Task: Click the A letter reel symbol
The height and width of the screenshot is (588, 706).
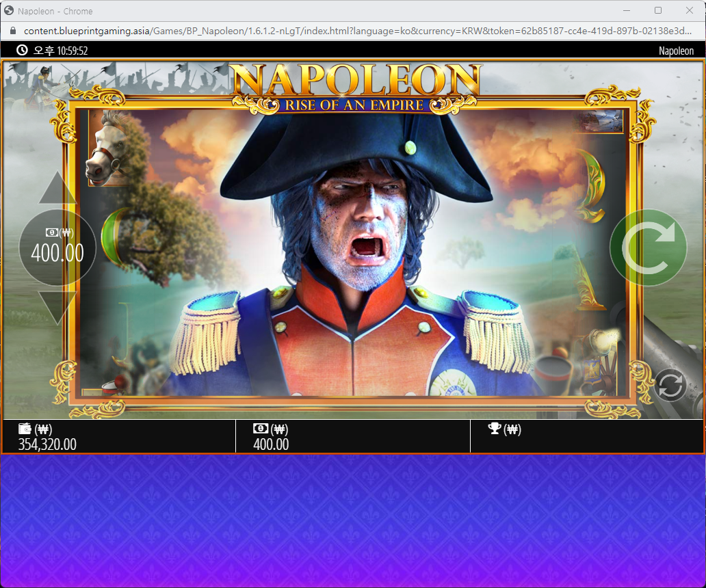Action: tap(590, 280)
